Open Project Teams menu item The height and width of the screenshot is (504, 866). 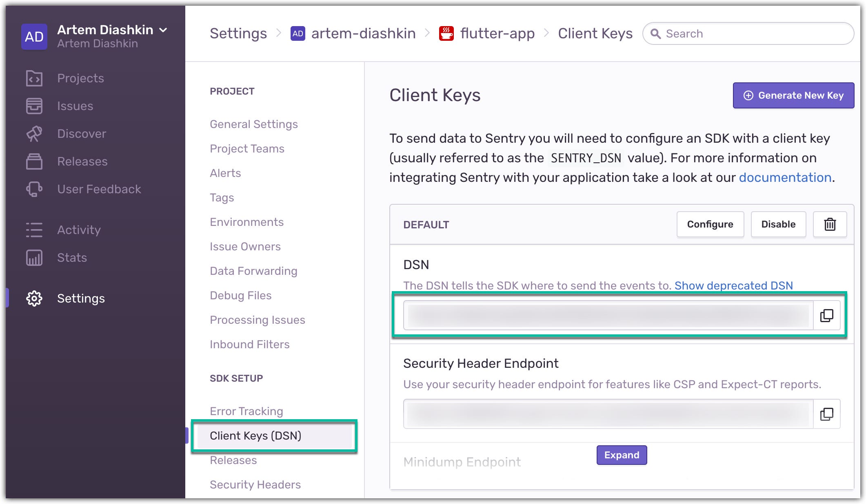pos(247,149)
